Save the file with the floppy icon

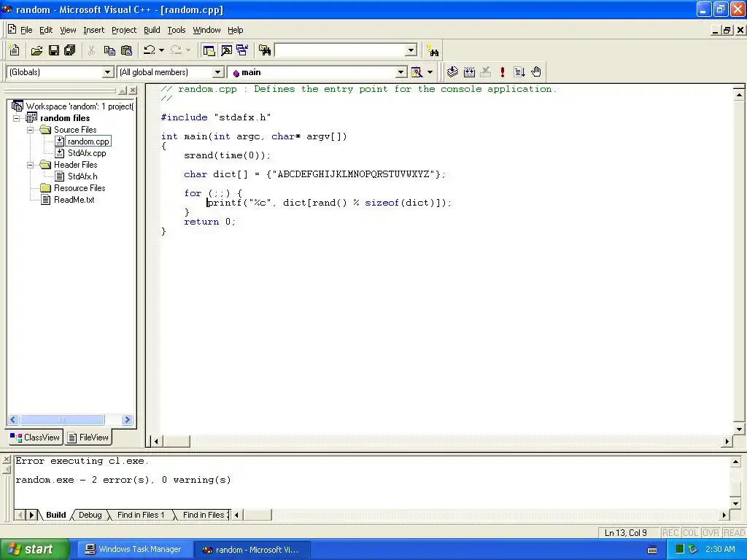[54, 50]
